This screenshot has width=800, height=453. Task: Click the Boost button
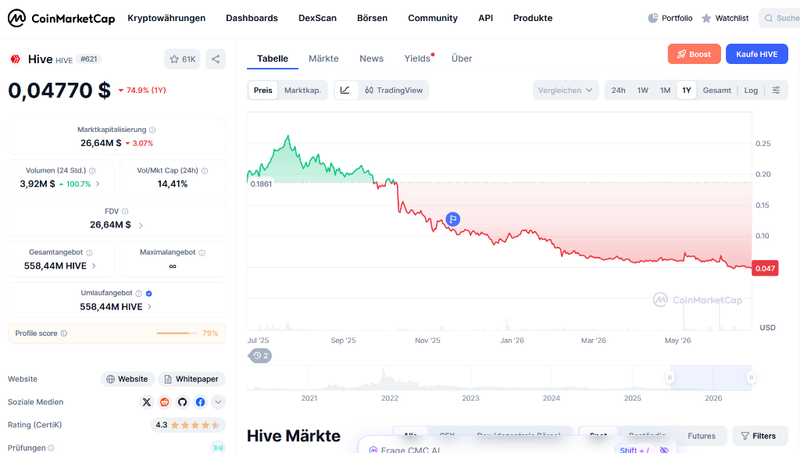pos(694,54)
